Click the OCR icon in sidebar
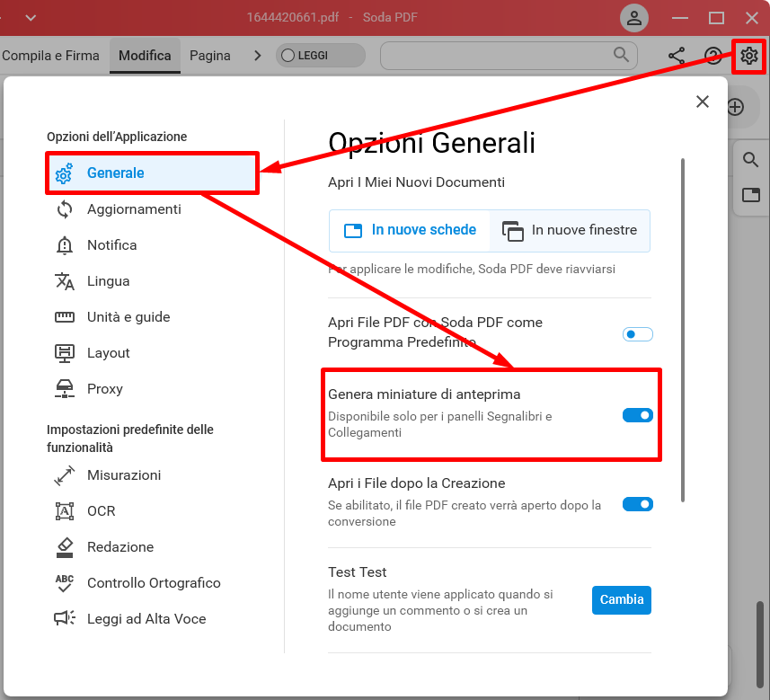770x700 pixels. click(x=65, y=511)
